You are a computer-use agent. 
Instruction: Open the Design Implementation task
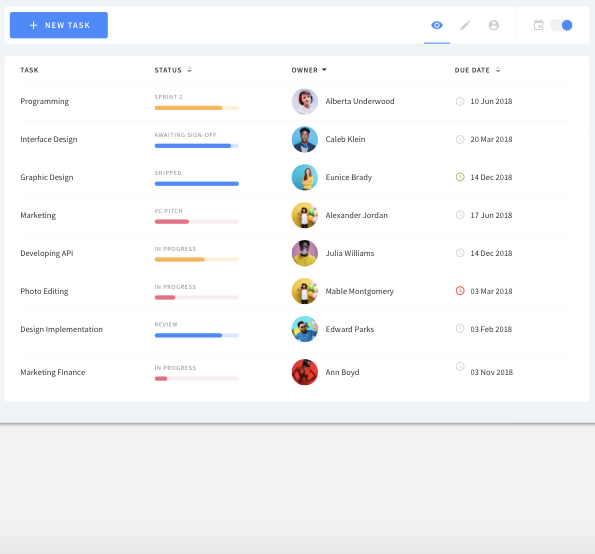61,329
